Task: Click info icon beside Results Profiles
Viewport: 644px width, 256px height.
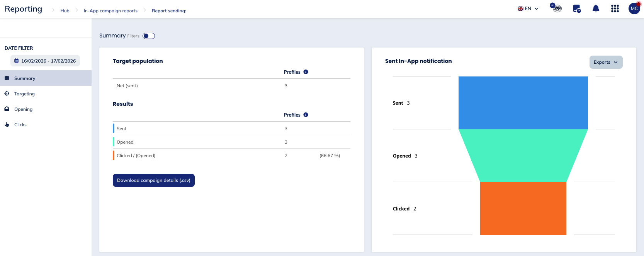Action: (x=306, y=115)
